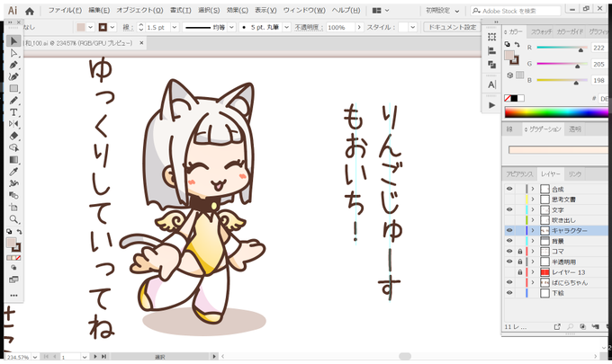The width and height of the screenshot is (612, 364).
Task: Select the Eraser tool
Action: [13, 136]
